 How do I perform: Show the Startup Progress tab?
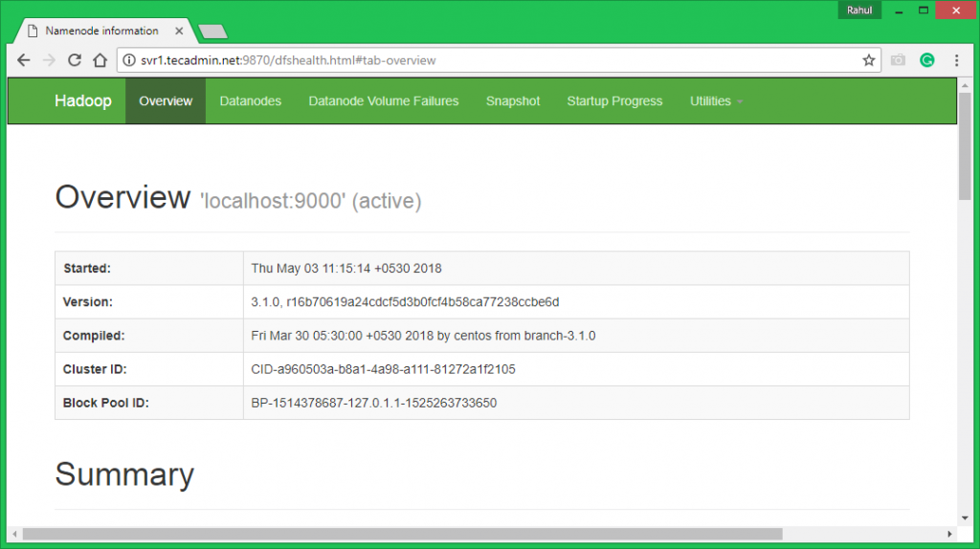click(x=614, y=101)
